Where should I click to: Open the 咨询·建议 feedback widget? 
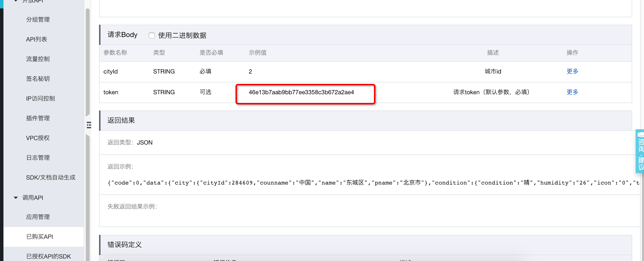[x=640, y=151]
